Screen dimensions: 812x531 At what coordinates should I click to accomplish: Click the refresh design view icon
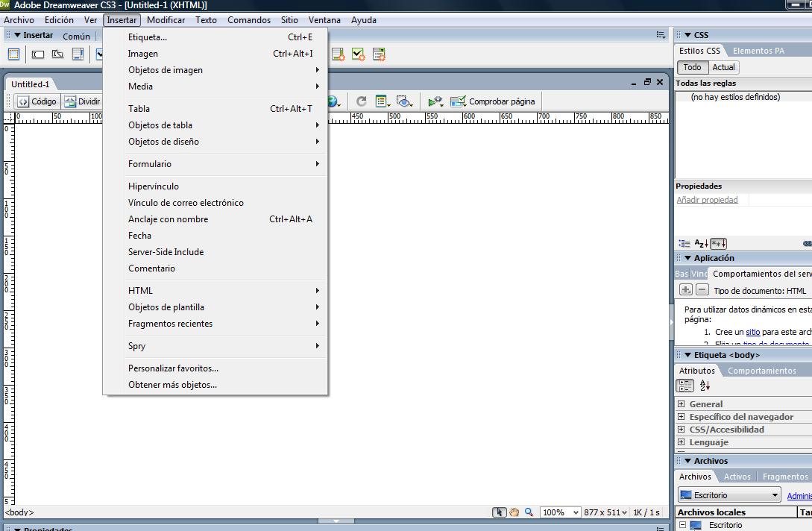click(362, 101)
